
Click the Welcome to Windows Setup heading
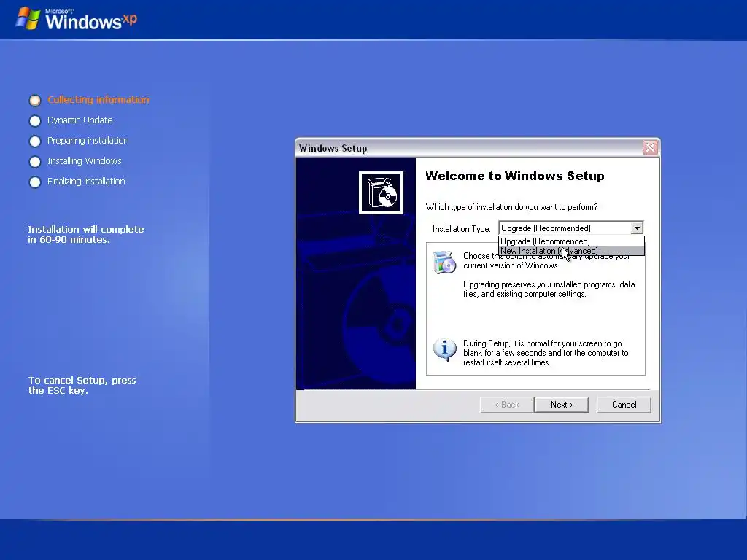(515, 176)
